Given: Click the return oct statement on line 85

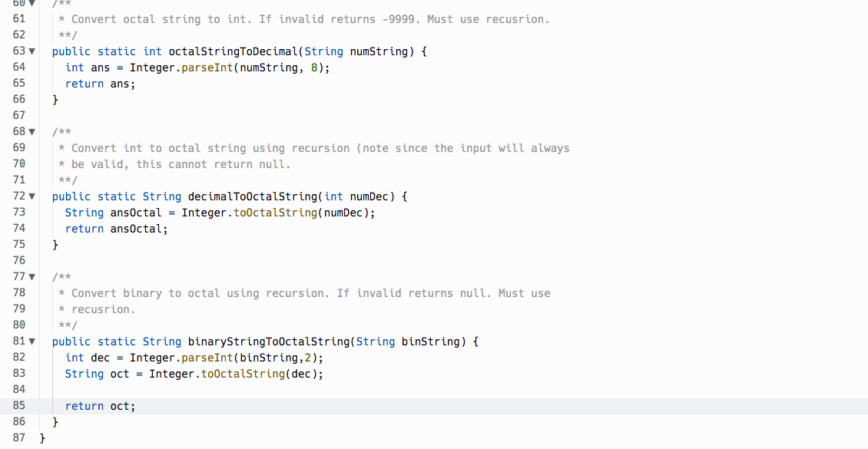Looking at the screenshot, I should click(x=100, y=405).
